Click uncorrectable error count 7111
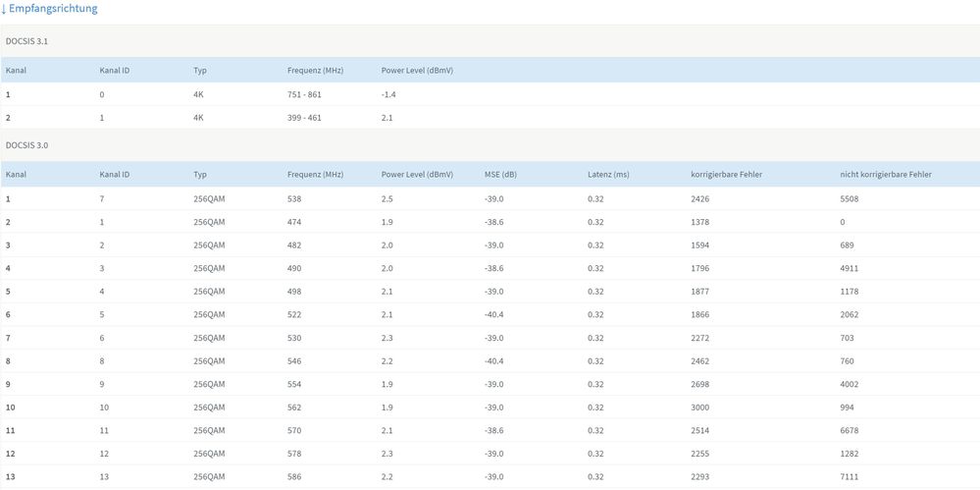 [x=850, y=477]
